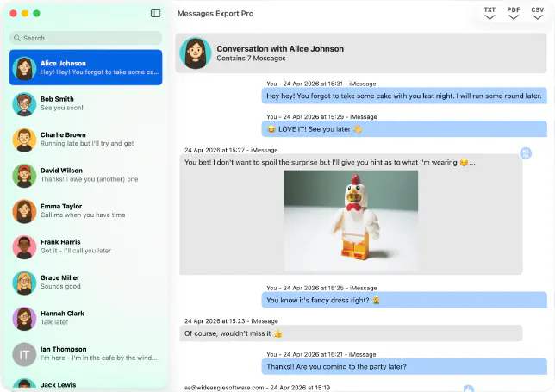Viewport: 555px width, 392px height.
Task: Open Charlie Brown conversation
Action: pyautogui.click(x=85, y=139)
